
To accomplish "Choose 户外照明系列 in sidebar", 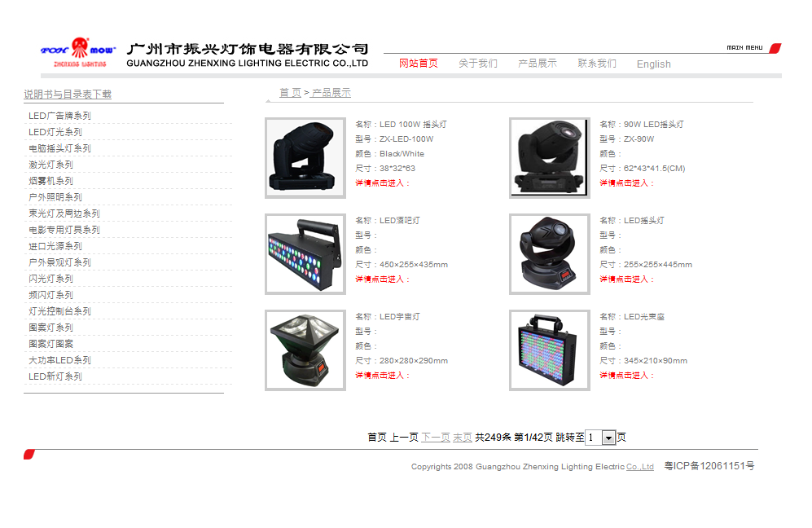I will 55,197.
